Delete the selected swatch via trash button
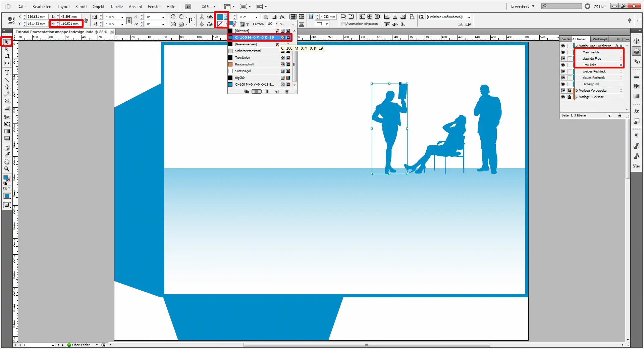 coord(287,92)
